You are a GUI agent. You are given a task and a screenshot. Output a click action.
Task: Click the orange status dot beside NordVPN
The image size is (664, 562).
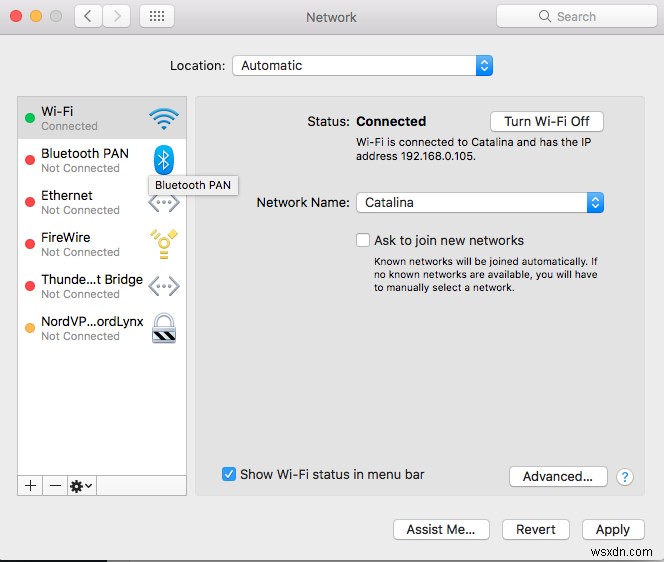(x=30, y=328)
